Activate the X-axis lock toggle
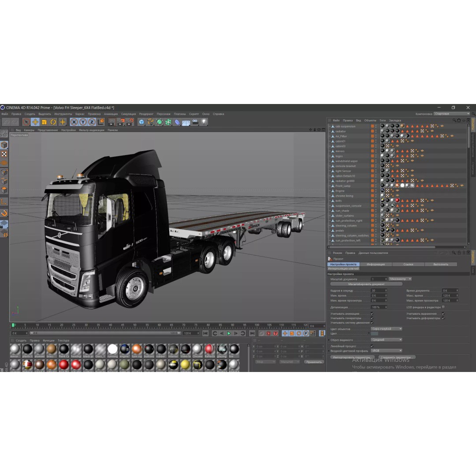The height and width of the screenshot is (476, 476). coord(73,123)
